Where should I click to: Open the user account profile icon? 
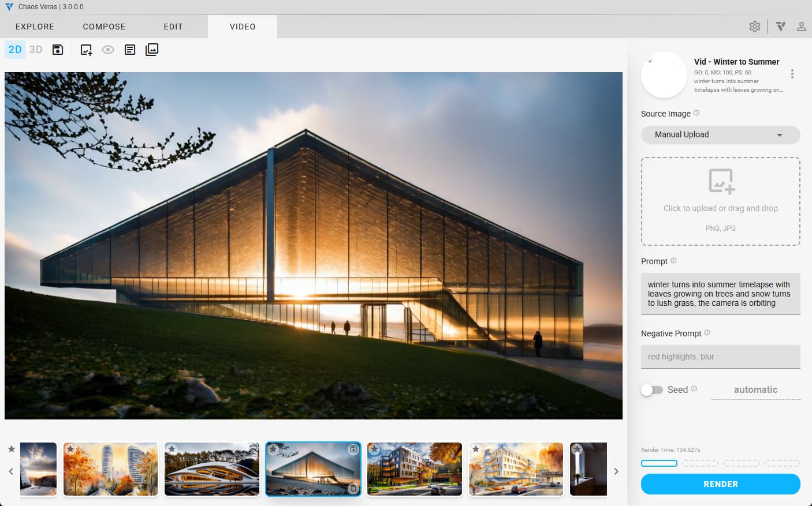(x=801, y=27)
